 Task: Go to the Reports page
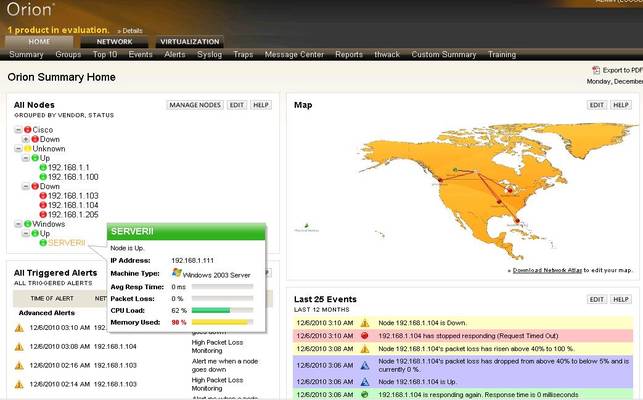coord(349,55)
